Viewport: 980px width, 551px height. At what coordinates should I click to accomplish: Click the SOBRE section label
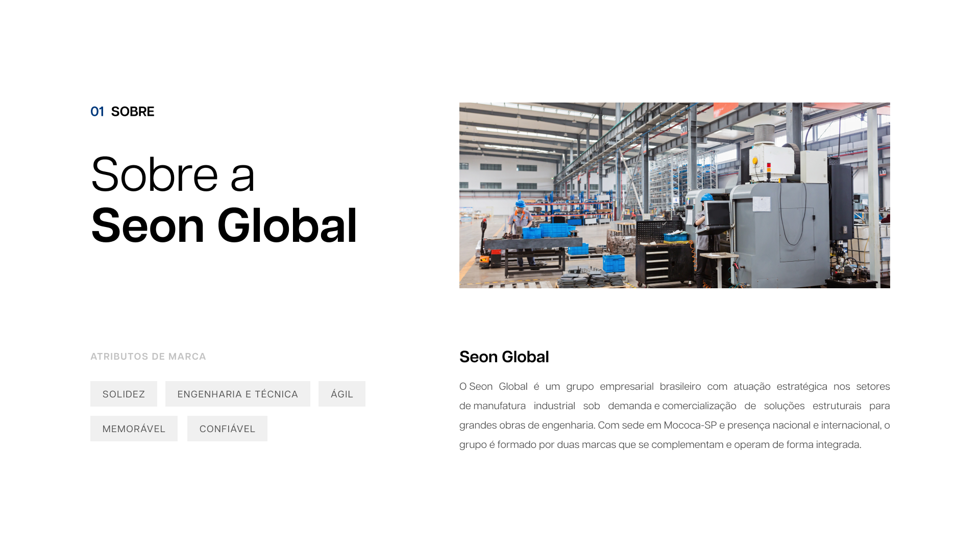[133, 112]
